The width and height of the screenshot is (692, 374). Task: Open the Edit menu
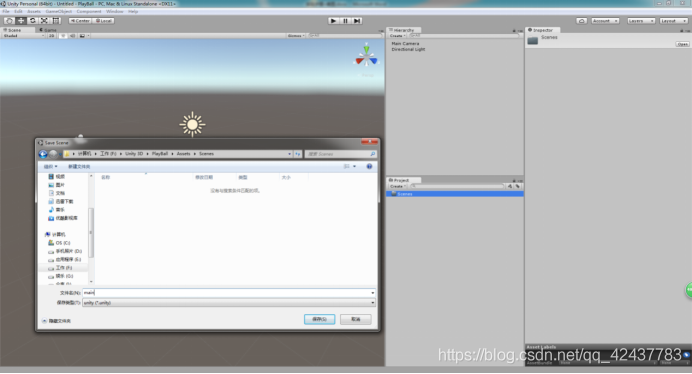18,11
